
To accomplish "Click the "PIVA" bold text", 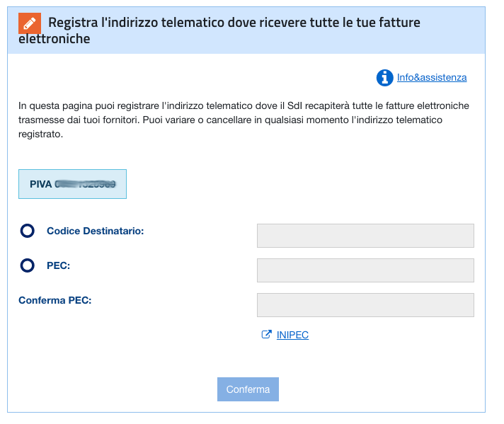I will [x=41, y=184].
